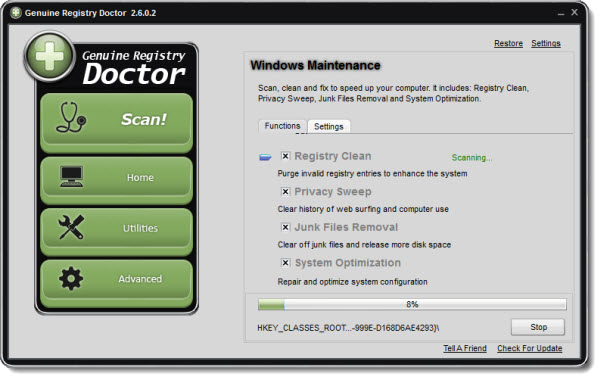Click the wrench and screwdriver Utilities icon

click(x=71, y=227)
